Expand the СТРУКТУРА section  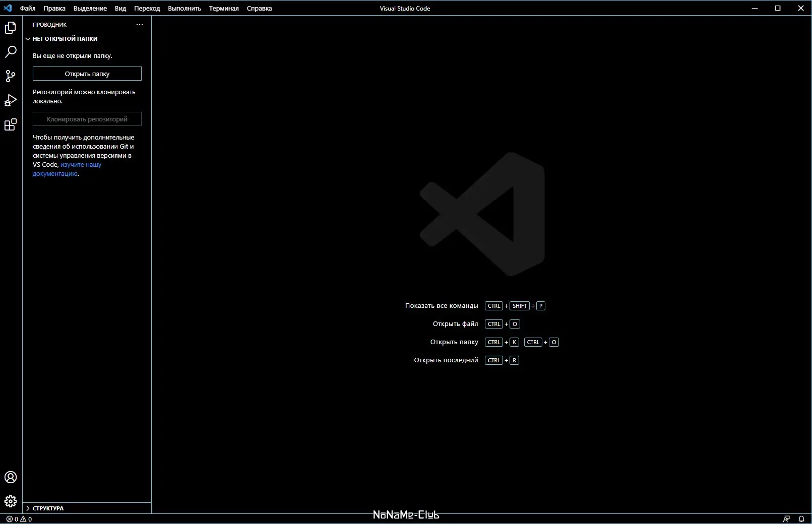click(87, 508)
